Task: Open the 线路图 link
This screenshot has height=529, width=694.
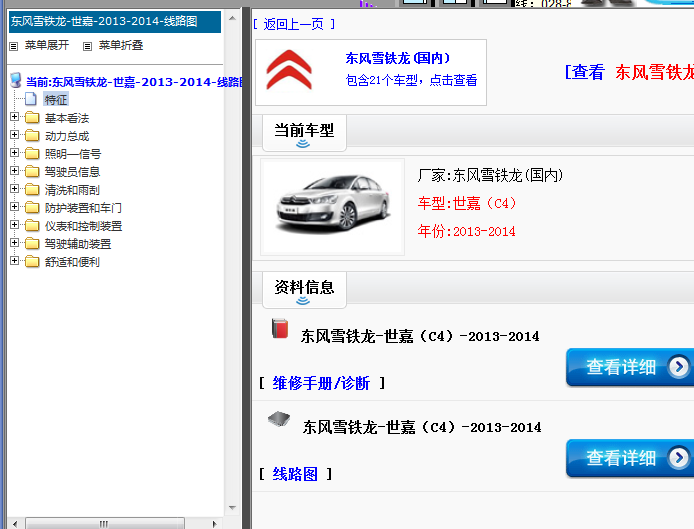Action: pyautogui.click(x=295, y=474)
